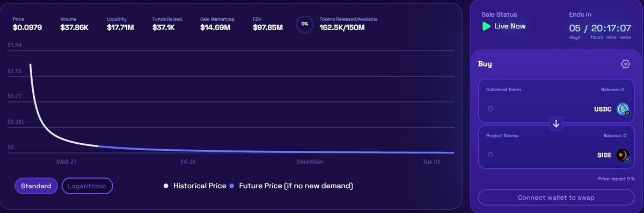Open swap settings gear icon
The width and height of the screenshot is (644, 213).
625,64
